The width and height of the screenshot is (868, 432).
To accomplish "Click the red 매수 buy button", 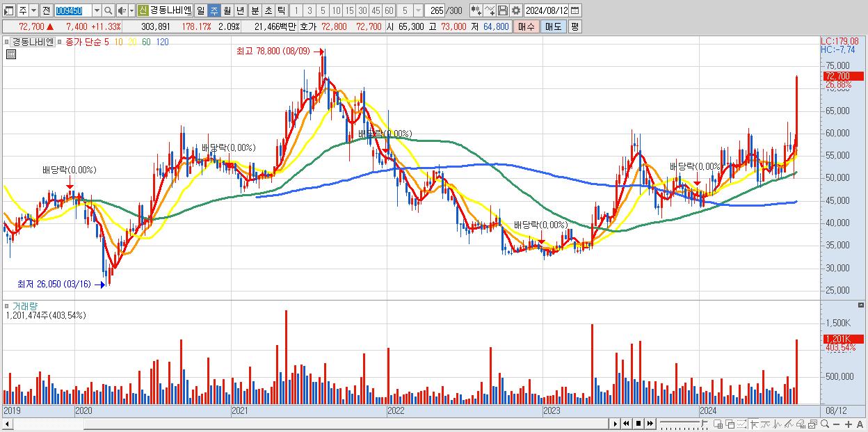I will 527,26.
